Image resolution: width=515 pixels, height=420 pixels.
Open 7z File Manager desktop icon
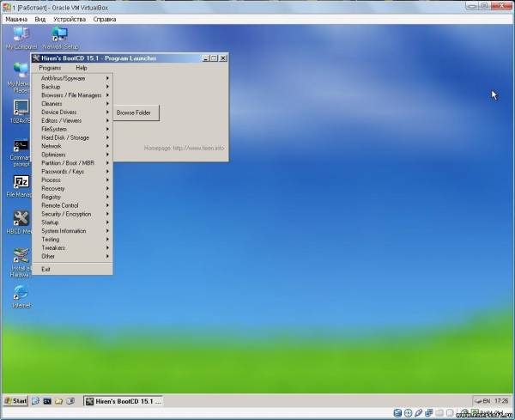coord(21,186)
